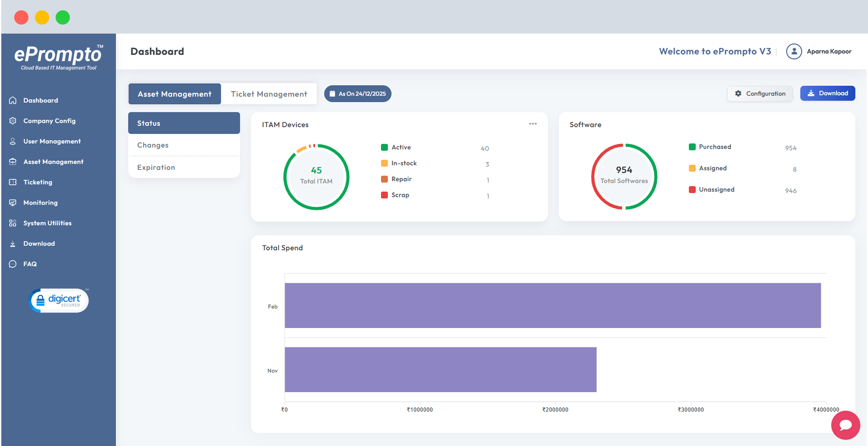This screenshot has height=446, width=868.
Task: Click the red Unassigned legend swatch
Action: [692, 190]
